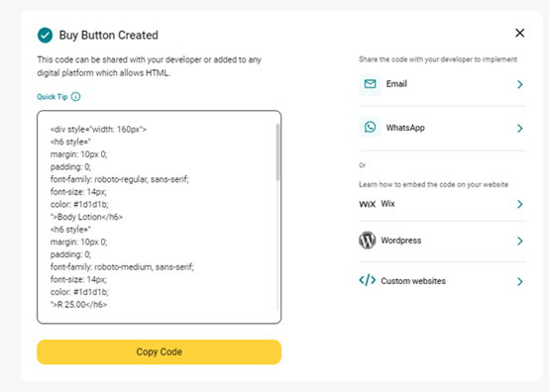549x392 pixels.
Task: Click the code box vertical scrollbar
Action: (x=277, y=152)
